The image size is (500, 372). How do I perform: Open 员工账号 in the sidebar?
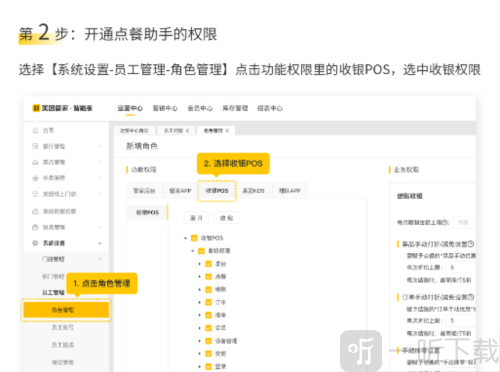[63, 327]
